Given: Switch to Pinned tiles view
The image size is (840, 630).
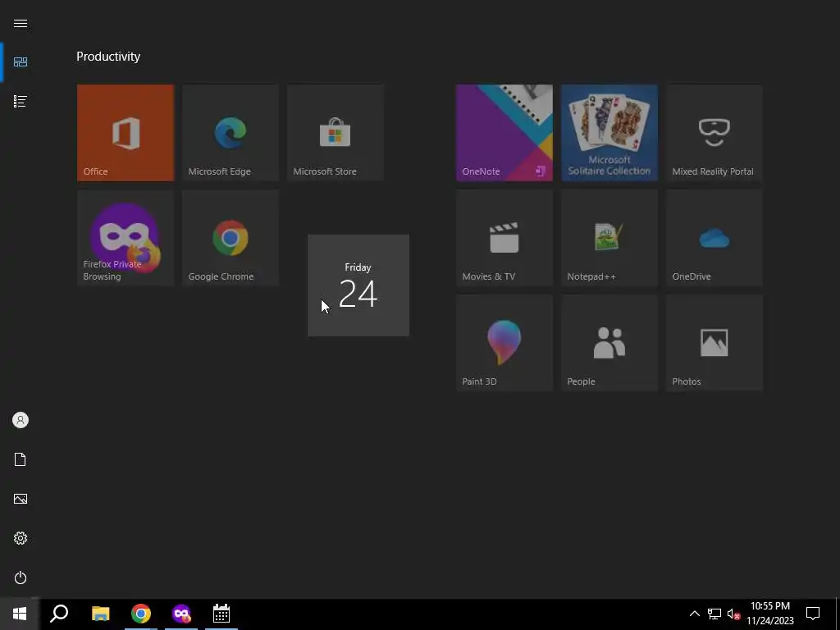Looking at the screenshot, I should [x=21, y=62].
